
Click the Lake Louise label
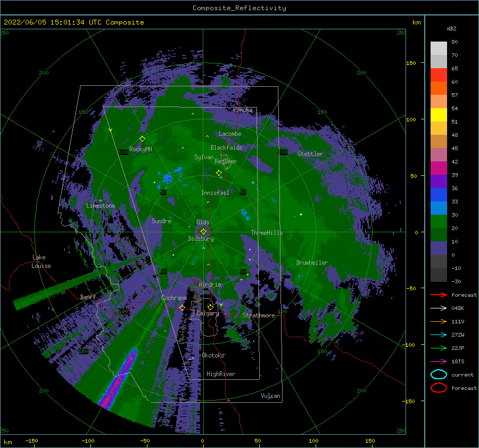tap(41, 262)
